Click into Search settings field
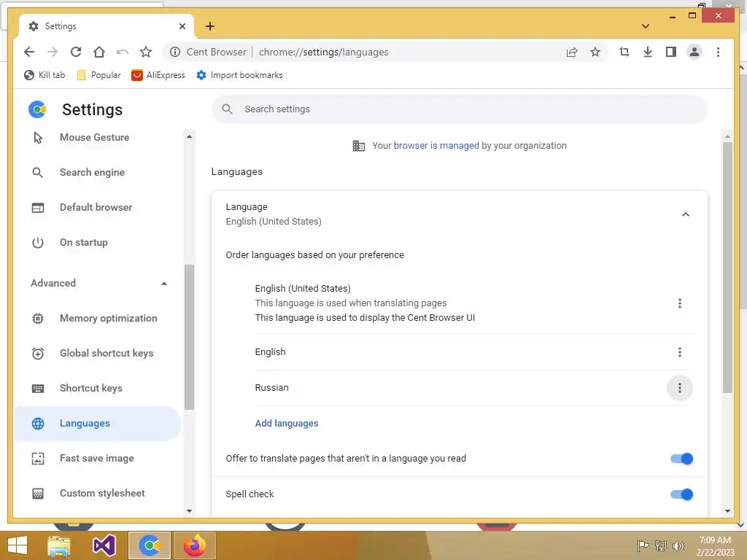The width and height of the screenshot is (747, 560). pos(460,109)
